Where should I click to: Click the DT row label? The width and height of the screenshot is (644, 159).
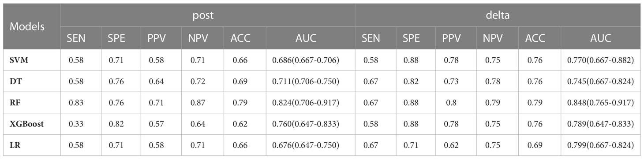click(x=15, y=81)
